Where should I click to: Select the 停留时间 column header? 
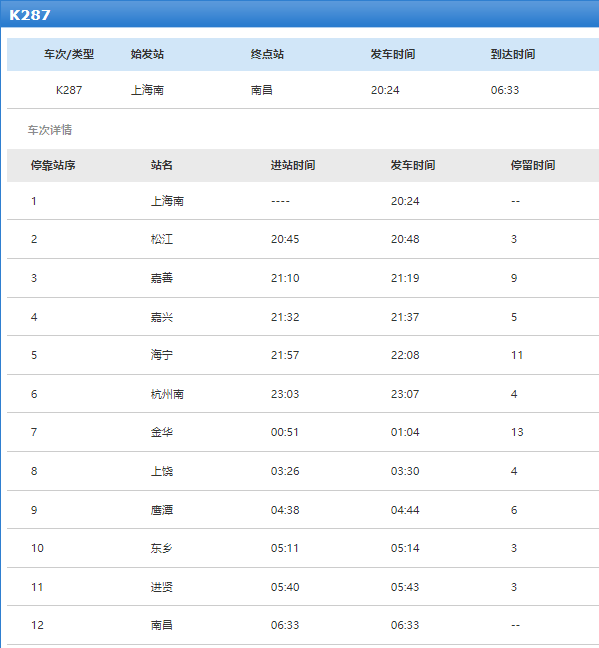click(x=533, y=165)
